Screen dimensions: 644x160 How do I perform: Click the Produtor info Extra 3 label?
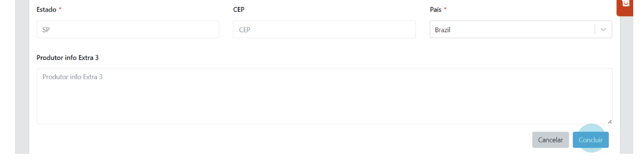pos(67,58)
